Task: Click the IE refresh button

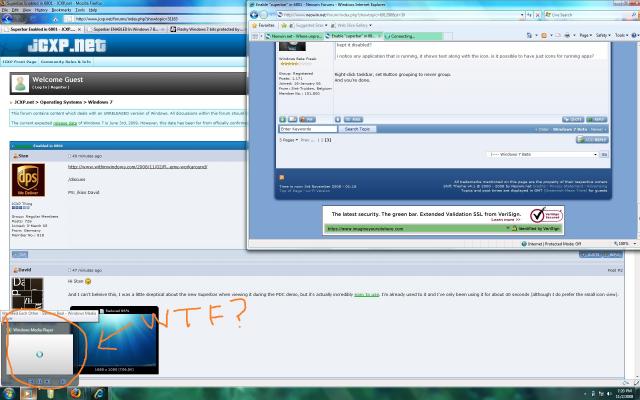Action: point(529,15)
